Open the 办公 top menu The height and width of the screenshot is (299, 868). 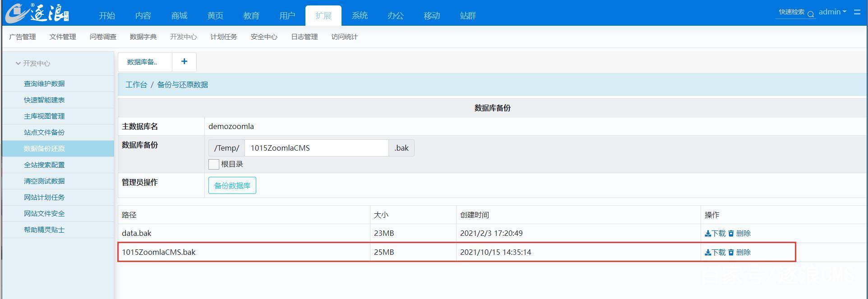coord(396,16)
